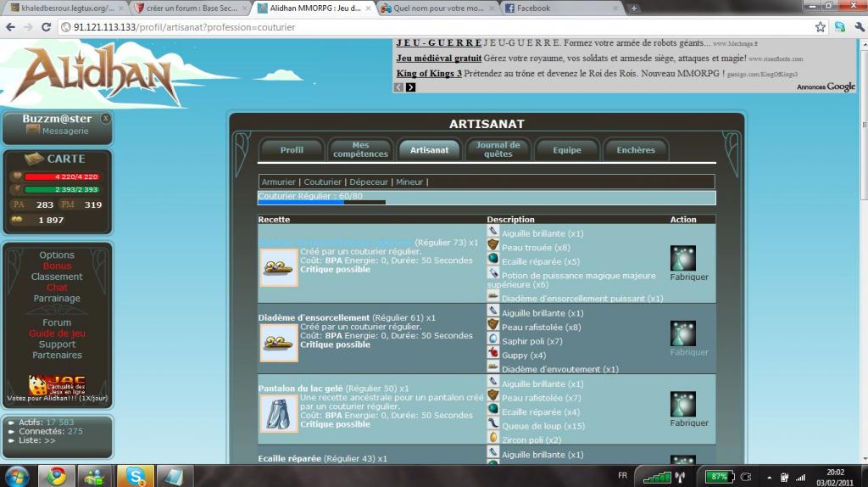The height and width of the screenshot is (487, 868).
Task: Click the Pantalon du lac gelé trousers thumbnail
Action: (278, 414)
